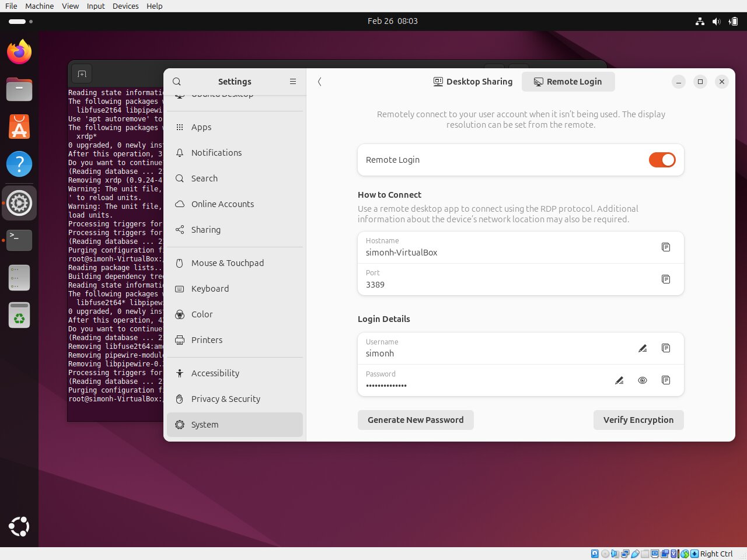
Task: Open Privacy & Security settings
Action: click(x=235, y=399)
